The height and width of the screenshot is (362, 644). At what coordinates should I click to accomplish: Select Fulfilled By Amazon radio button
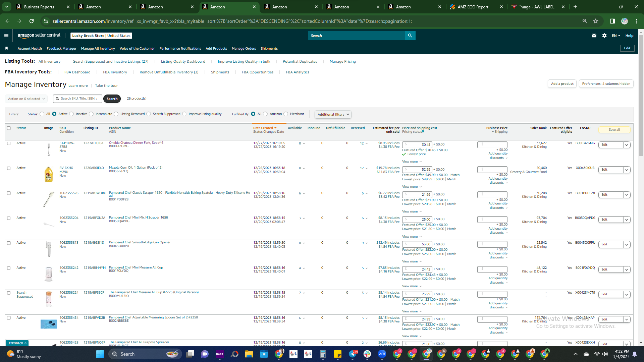point(265,114)
